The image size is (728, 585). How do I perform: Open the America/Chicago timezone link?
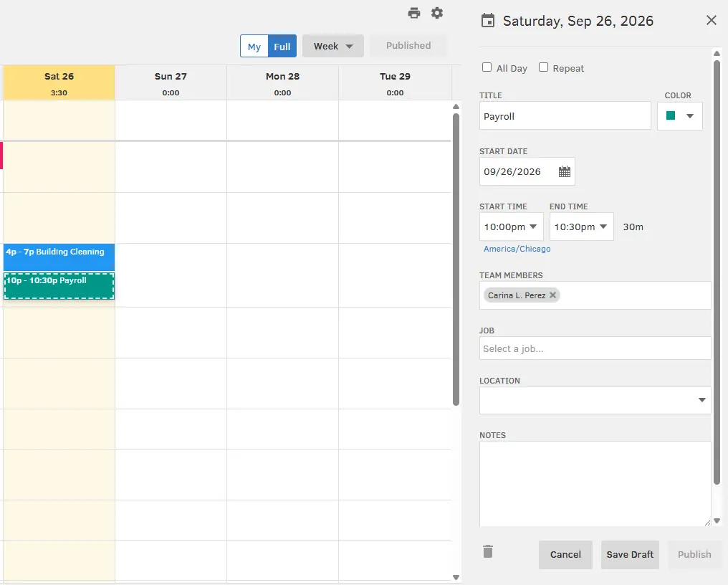(x=517, y=249)
